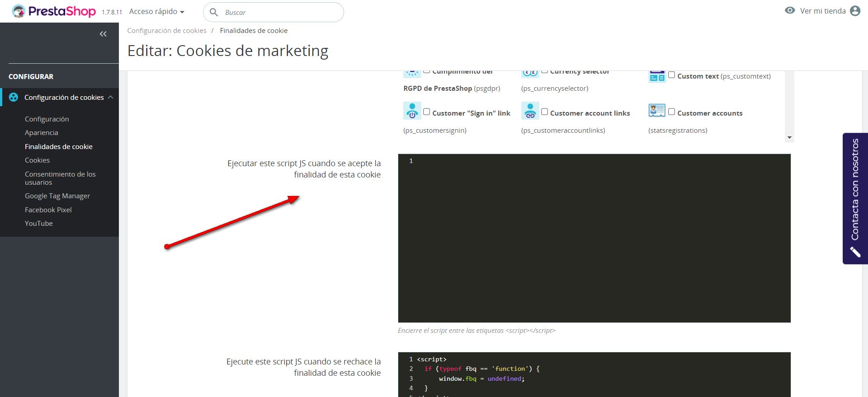Click inside the reject-script code editor
The height and width of the screenshot is (397, 868).
tap(594, 374)
